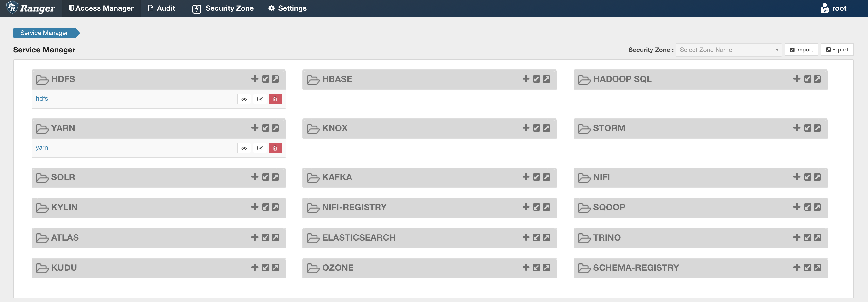This screenshot has height=302, width=868.
Task: Open the Settings menu
Action: click(x=287, y=8)
